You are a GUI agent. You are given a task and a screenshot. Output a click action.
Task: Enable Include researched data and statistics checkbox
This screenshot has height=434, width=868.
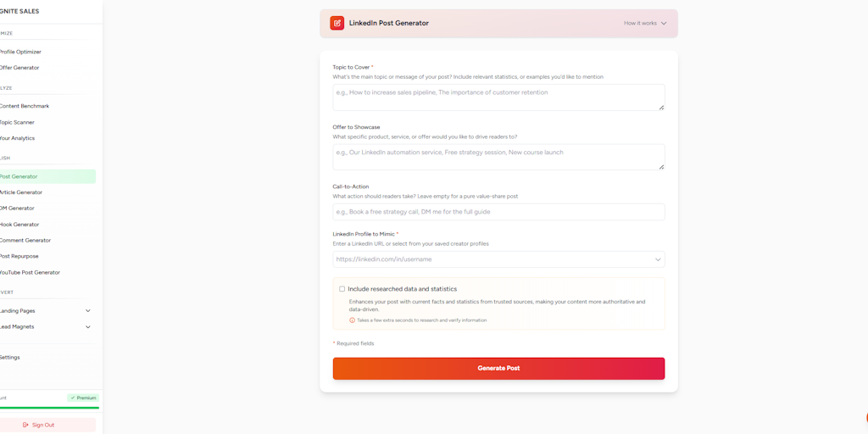click(x=342, y=289)
